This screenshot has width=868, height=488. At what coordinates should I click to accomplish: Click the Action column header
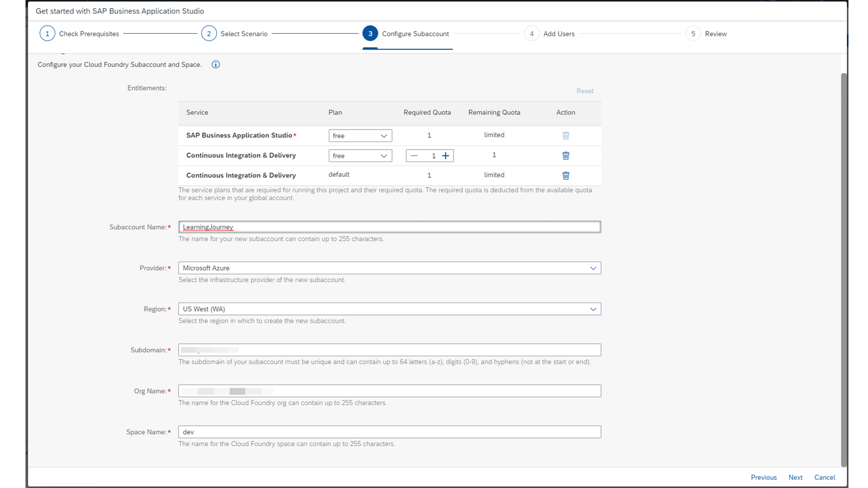[566, 113]
